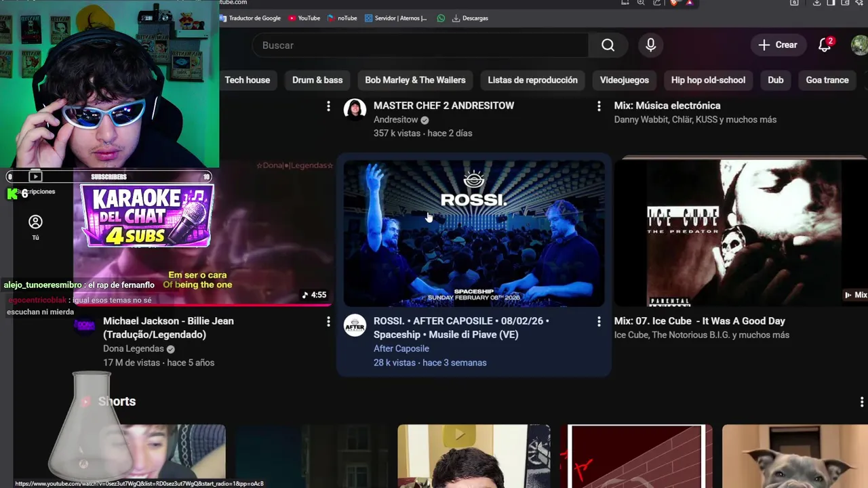Screen dimensions: 868x488
Task: Open the After Caposile channel link
Action: (x=401, y=348)
